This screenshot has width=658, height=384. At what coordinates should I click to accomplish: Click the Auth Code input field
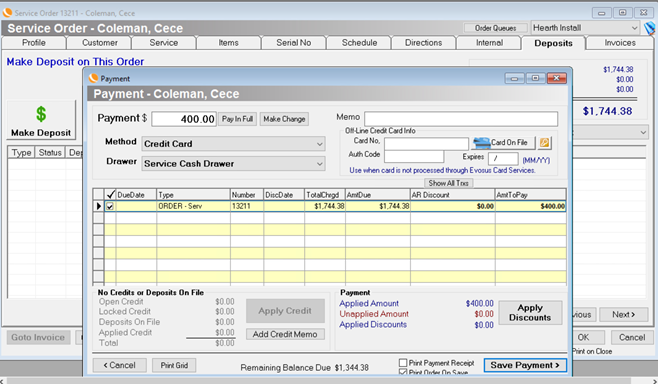[414, 156]
